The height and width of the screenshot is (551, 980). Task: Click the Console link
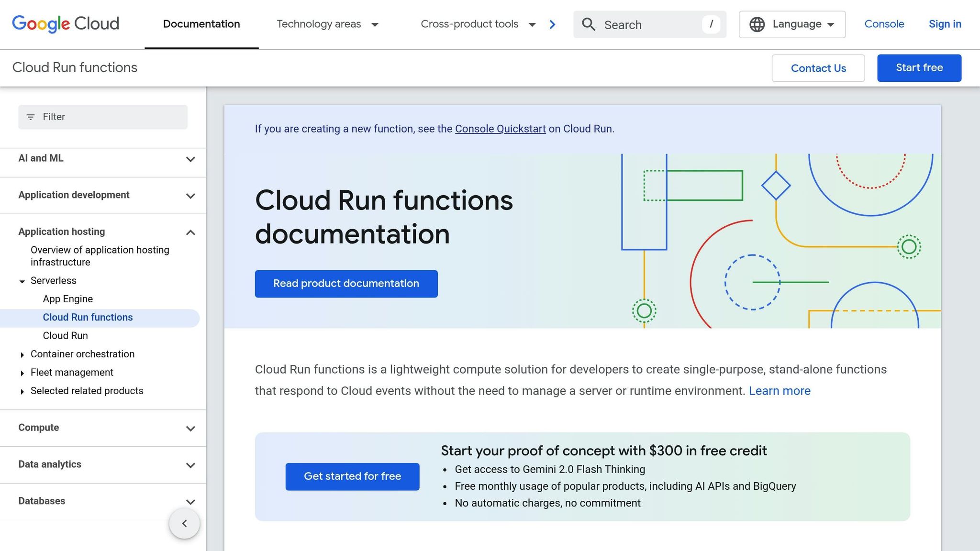pos(884,24)
